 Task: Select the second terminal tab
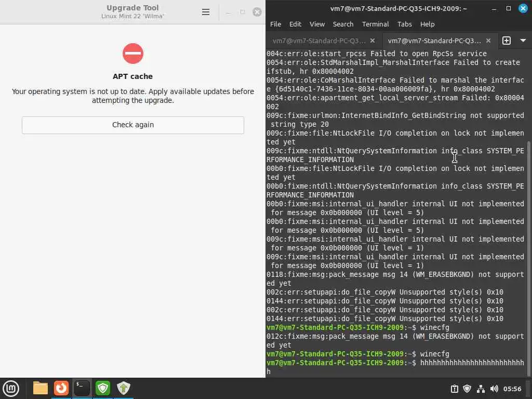point(434,41)
